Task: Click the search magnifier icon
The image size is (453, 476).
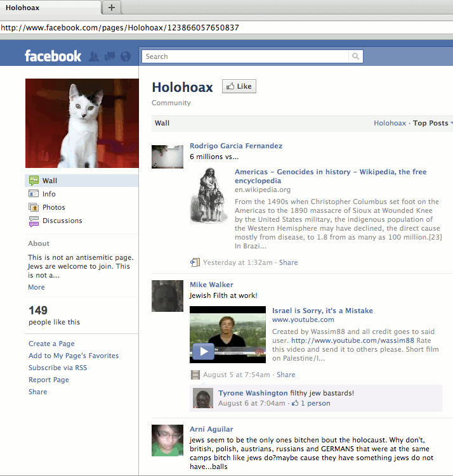Action: click(355, 56)
